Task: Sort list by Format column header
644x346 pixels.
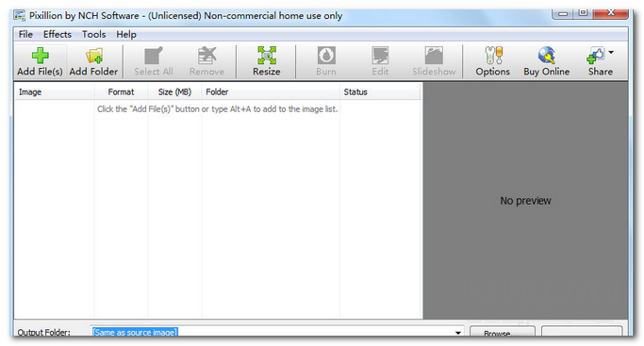Action: (x=121, y=92)
